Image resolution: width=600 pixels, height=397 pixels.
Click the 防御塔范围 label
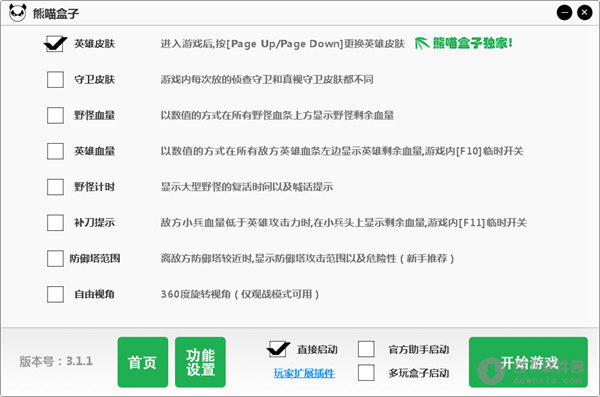pos(95,258)
